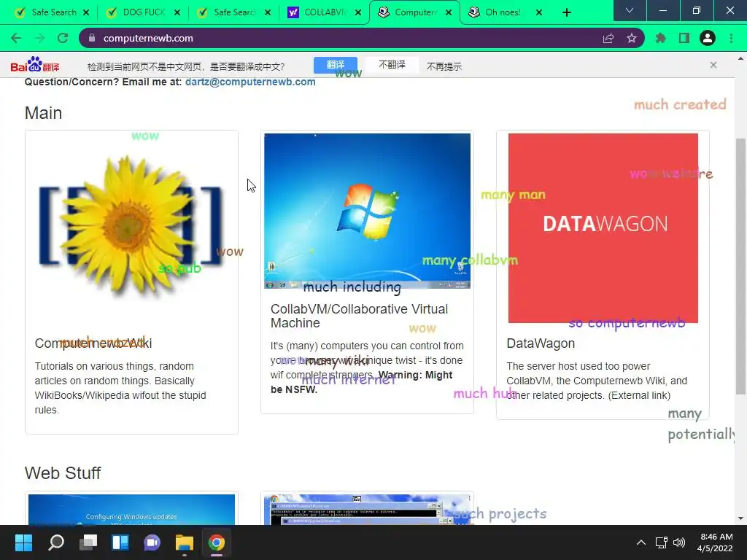
Task: Click the 不翻译 button
Action: coord(392,65)
